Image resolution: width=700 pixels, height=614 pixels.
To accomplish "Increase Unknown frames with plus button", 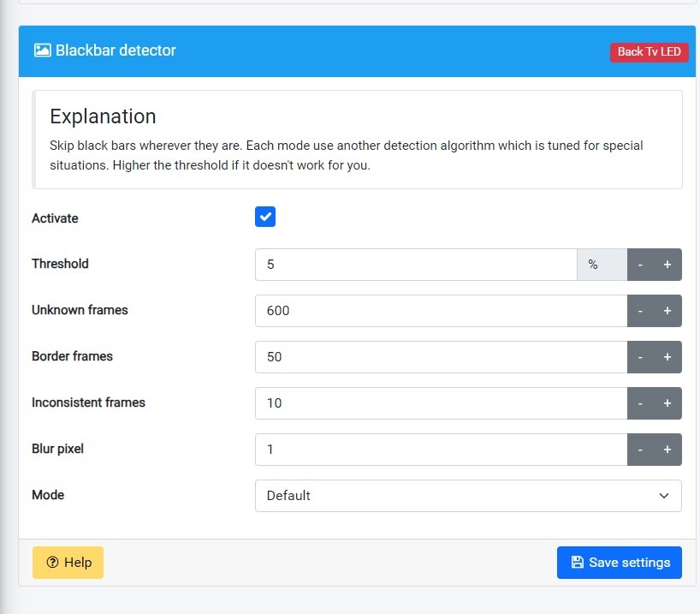I will [x=667, y=311].
